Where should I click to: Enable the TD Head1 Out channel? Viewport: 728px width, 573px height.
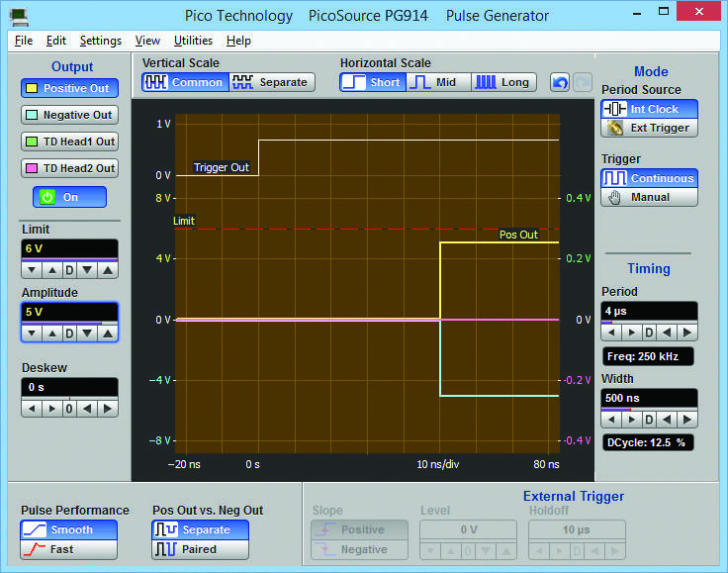(x=68, y=142)
